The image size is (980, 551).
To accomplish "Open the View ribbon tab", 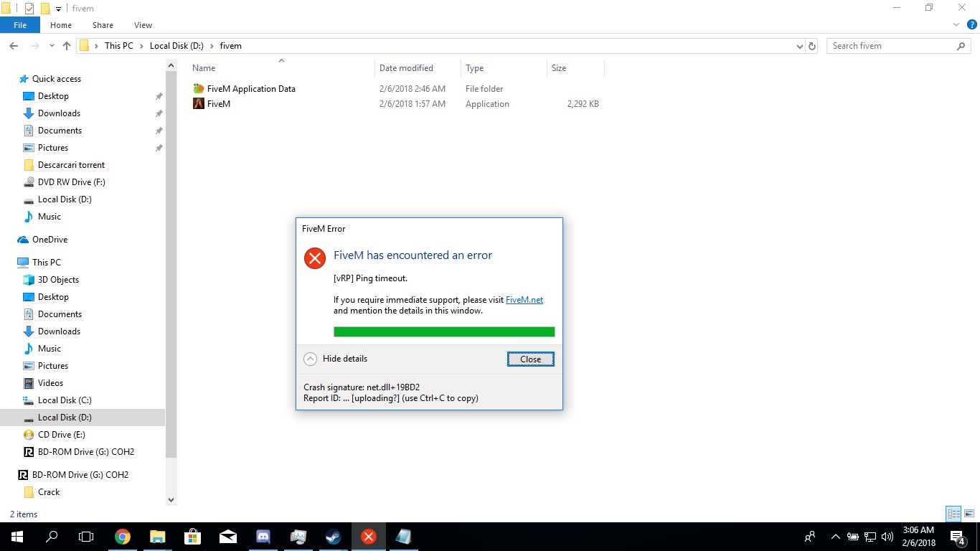I will 143,25.
